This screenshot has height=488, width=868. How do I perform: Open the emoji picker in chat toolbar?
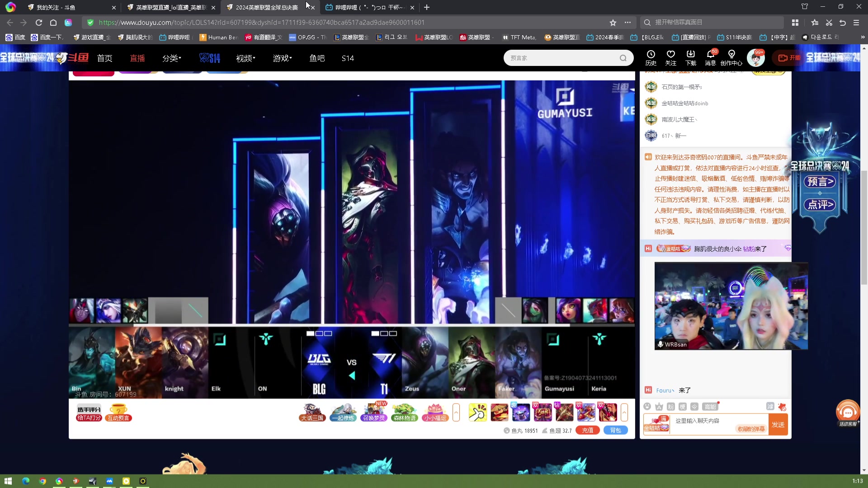pos(647,406)
